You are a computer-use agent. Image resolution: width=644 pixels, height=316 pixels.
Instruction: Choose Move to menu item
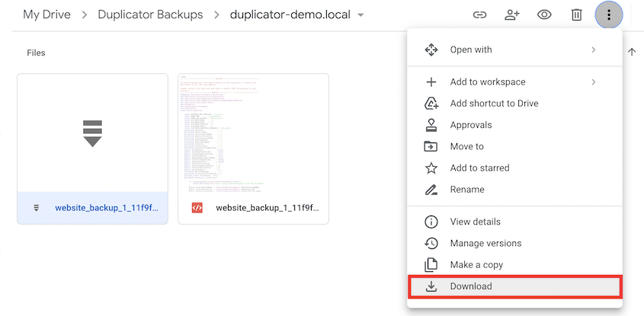(x=514, y=146)
